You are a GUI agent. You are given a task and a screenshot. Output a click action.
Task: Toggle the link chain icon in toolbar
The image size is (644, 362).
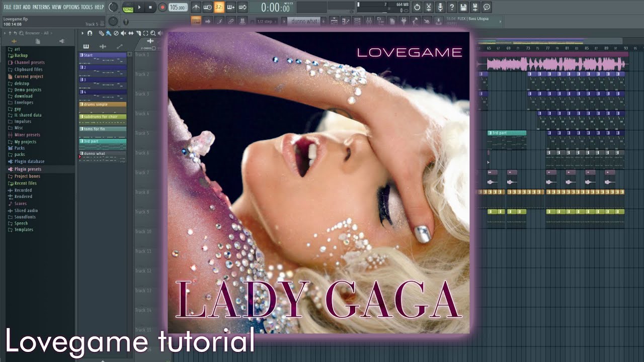coord(231,21)
